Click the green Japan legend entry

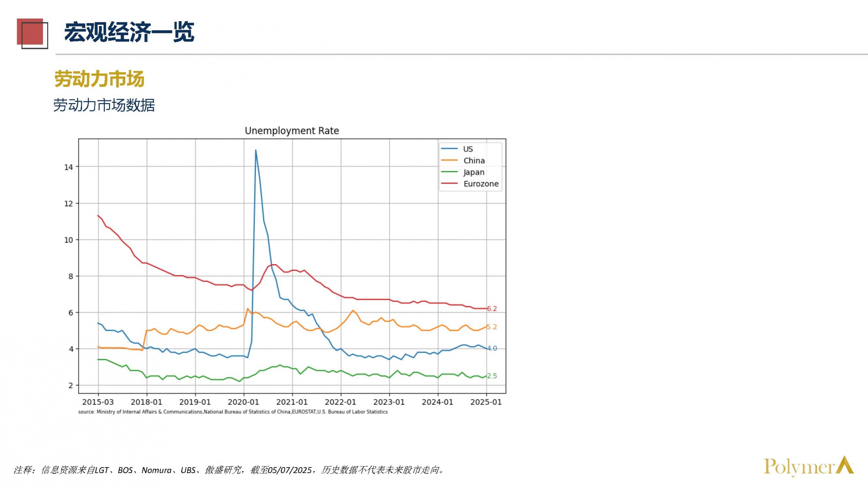pos(473,172)
